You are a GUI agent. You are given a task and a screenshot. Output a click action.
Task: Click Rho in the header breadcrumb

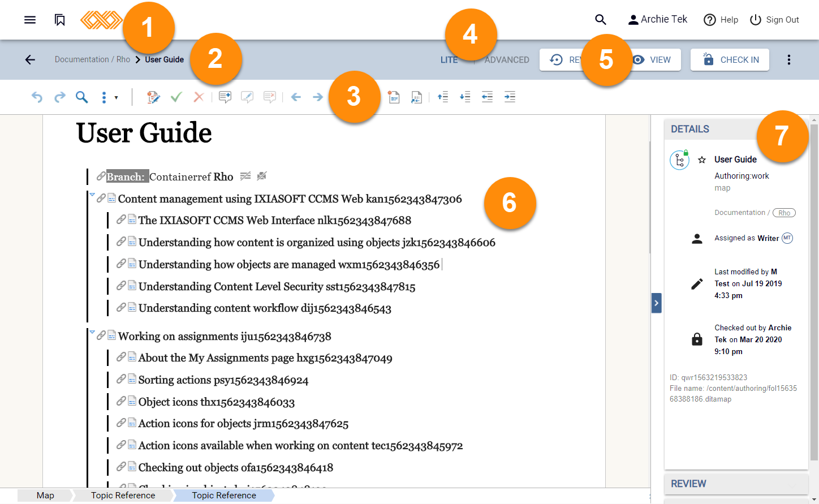[123, 59]
